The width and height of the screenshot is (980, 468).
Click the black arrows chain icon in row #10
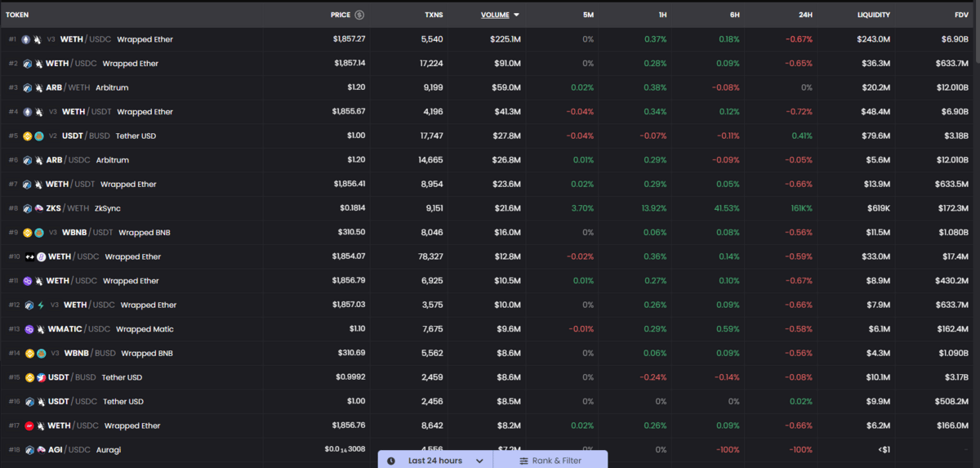(29, 256)
